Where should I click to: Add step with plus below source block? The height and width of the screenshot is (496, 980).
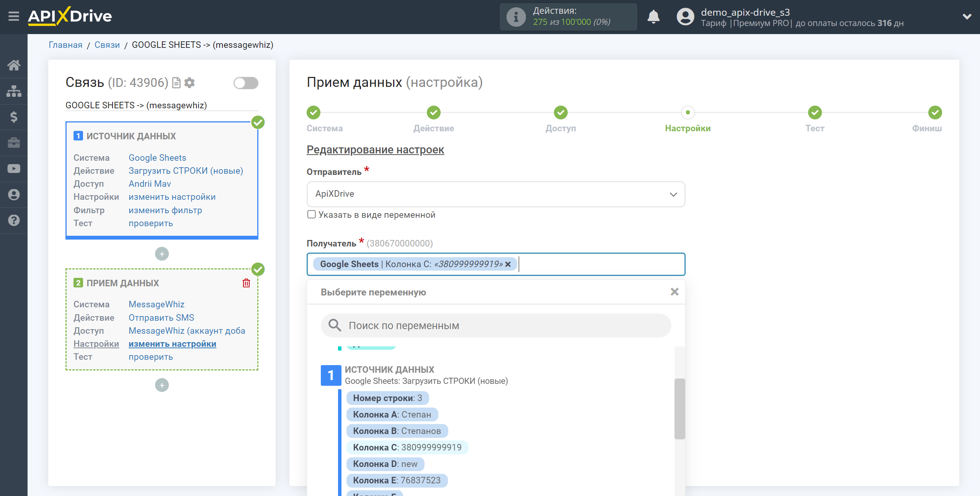pos(162,254)
